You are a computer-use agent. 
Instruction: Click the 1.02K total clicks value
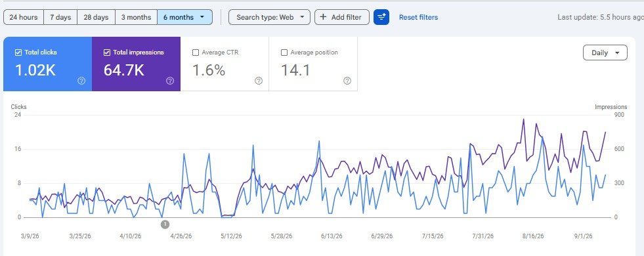(35, 70)
